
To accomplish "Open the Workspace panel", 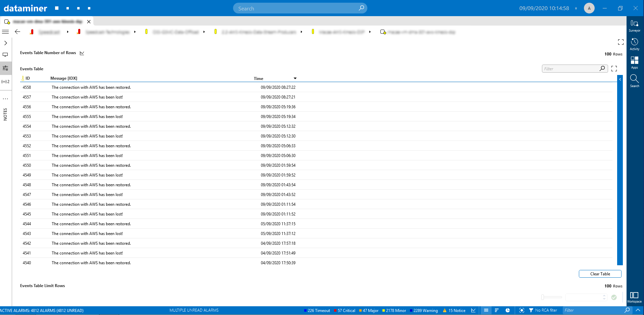I will [x=634, y=297].
